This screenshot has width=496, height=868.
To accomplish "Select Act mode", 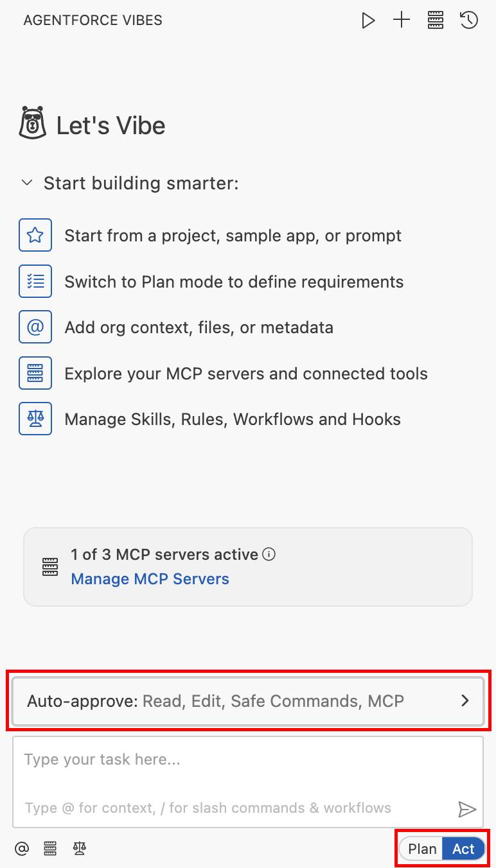I will click(463, 849).
